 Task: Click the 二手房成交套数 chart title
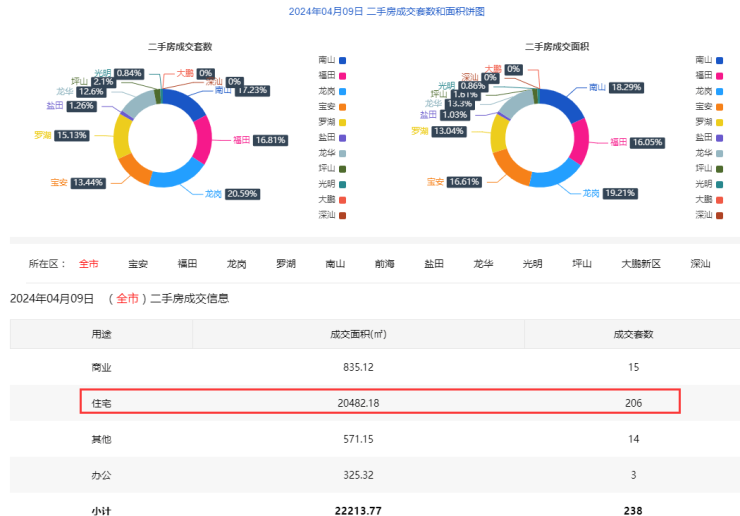tap(179, 47)
